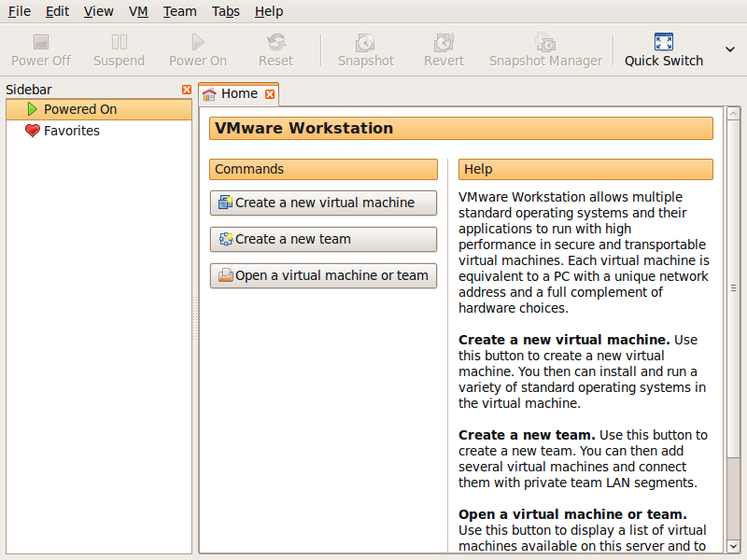This screenshot has width=747, height=560.
Task: Click the scrollbar down arrow
Action: [733, 546]
